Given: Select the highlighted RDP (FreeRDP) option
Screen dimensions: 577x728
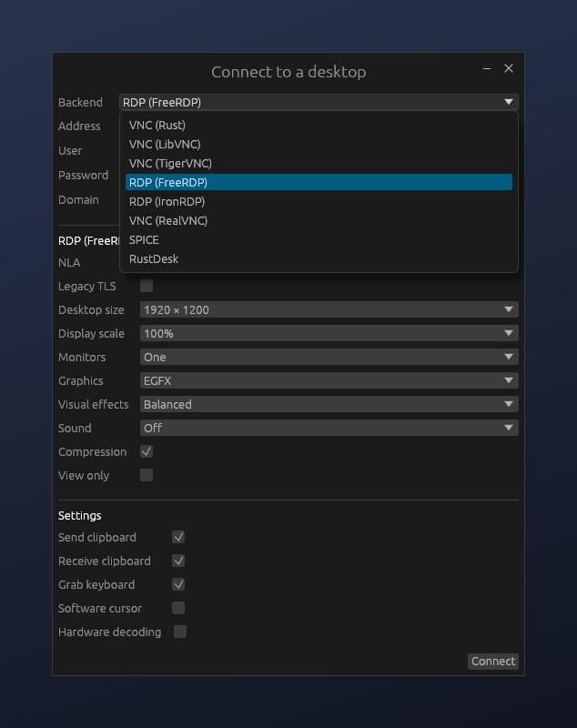Looking at the screenshot, I should [319, 182].
